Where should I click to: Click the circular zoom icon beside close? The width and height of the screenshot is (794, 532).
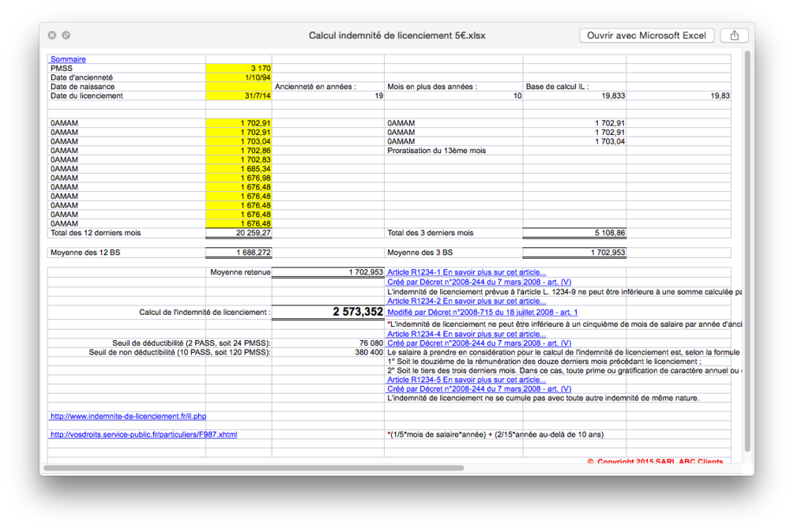pos(66,35)
